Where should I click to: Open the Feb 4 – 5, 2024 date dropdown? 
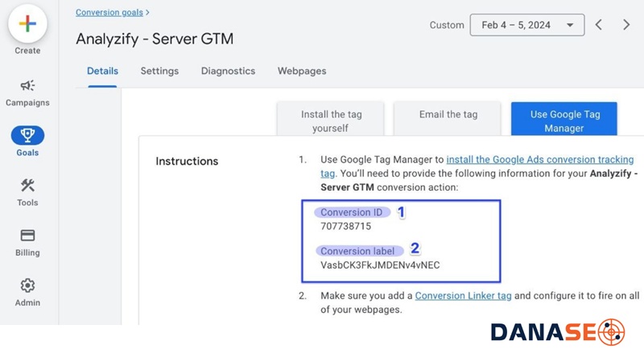[527, 25]
